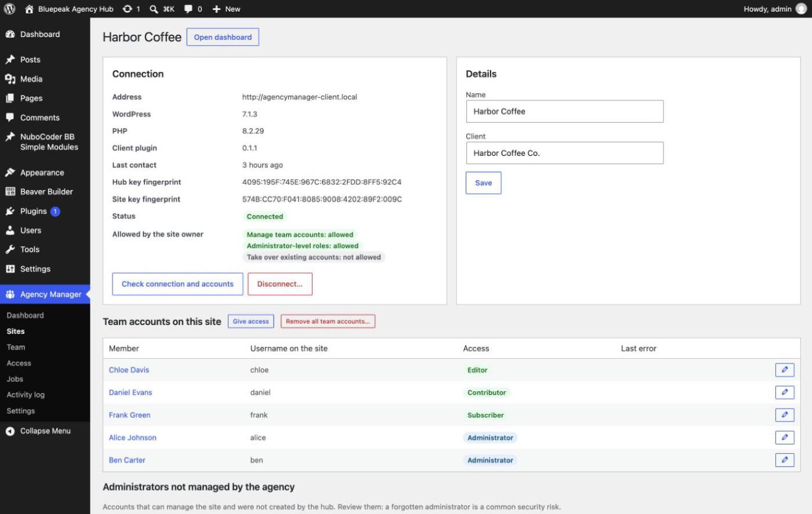Open Frank Green member link

point(129,415)
